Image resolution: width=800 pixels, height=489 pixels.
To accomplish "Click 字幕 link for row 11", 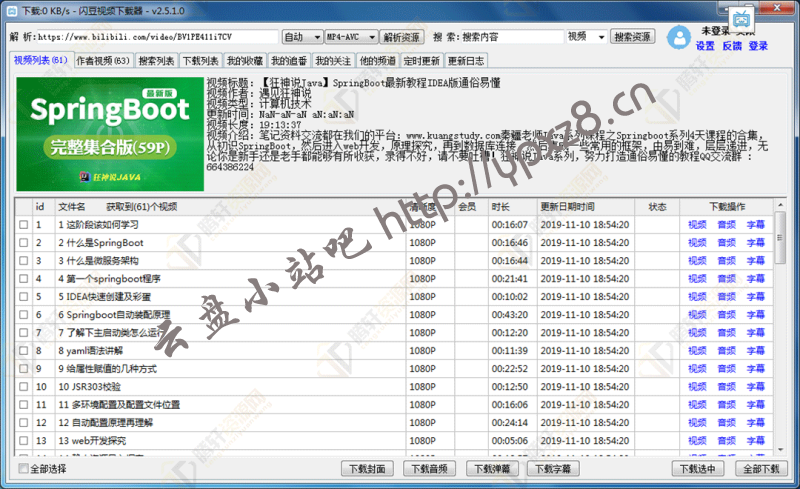I will [756, 404].
